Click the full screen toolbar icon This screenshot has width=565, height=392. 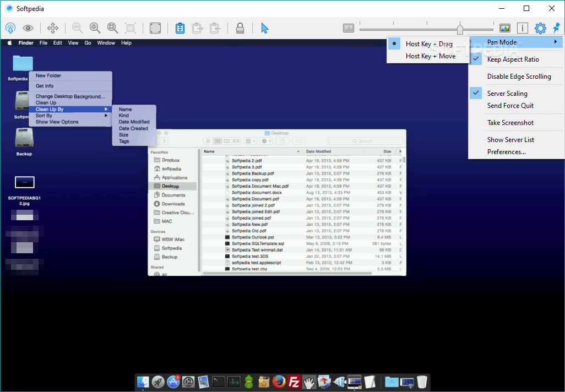(x=155, y=28)
